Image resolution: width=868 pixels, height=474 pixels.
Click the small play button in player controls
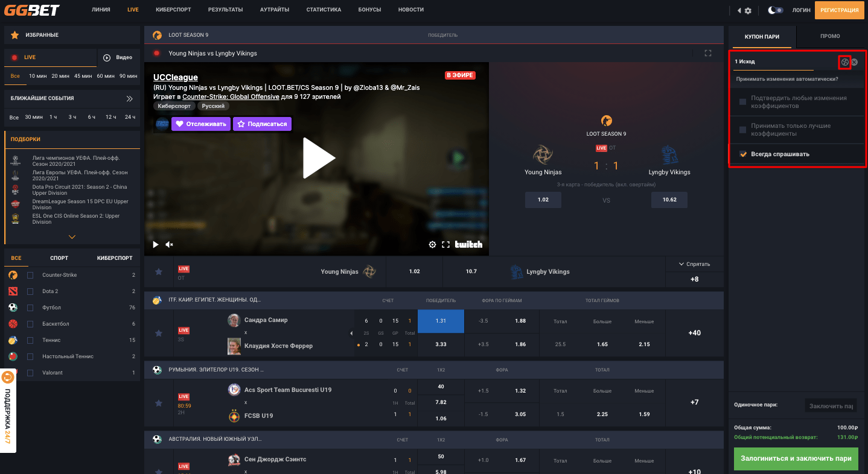point(155,244)
